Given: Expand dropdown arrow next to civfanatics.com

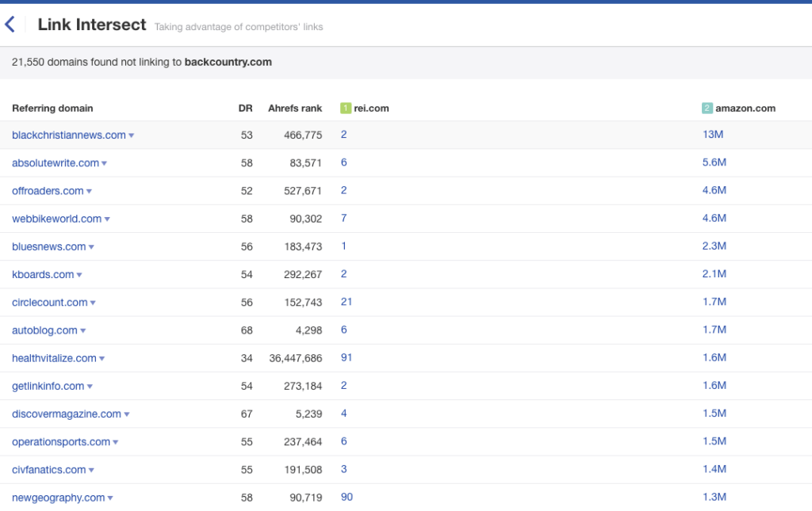Looking at the screenshot, I should click(x=91, y=471).
